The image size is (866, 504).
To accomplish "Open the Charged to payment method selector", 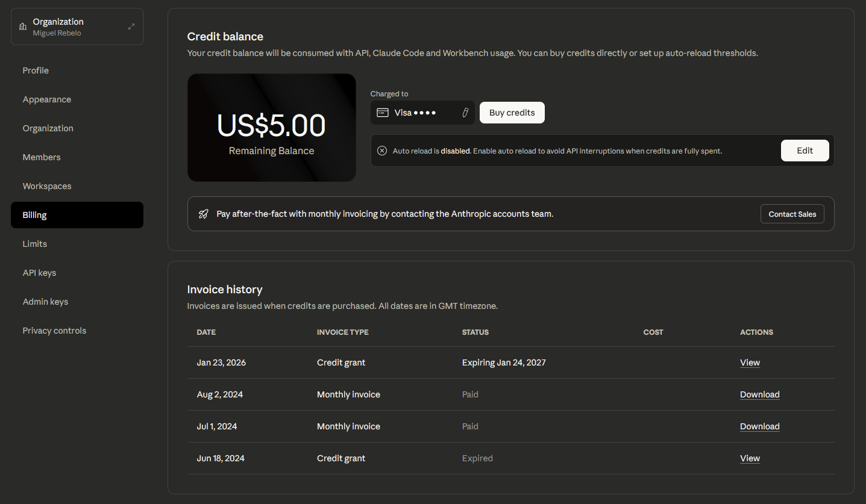I will coord(422,113).
